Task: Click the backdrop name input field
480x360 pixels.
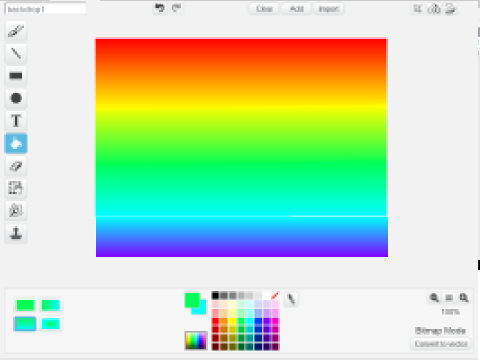Action: tap(45, 9)
